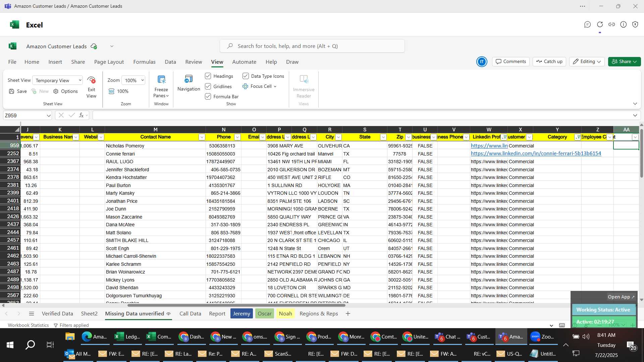Open Teams conversation chat icon
644x362 pixels.
click(587, 24)
